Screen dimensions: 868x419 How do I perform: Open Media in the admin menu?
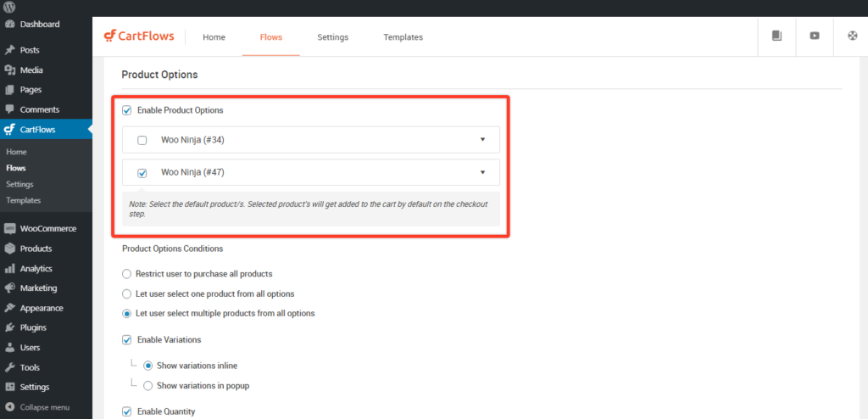tap(31, 70)
